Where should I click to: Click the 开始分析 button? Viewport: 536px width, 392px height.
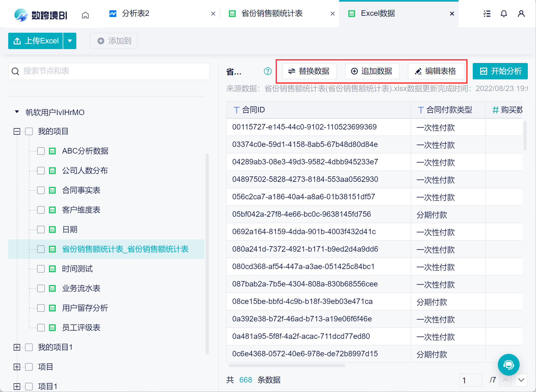(500, 71)
